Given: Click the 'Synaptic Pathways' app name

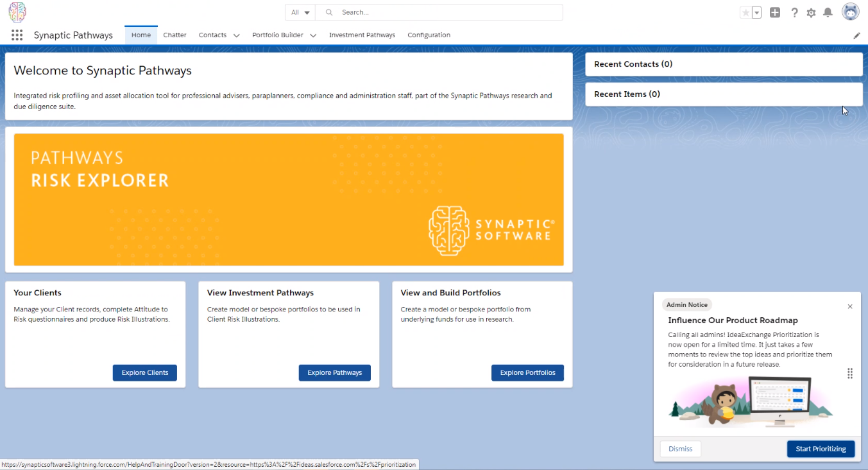Looking at the screenshot, I should click(73, 35).
